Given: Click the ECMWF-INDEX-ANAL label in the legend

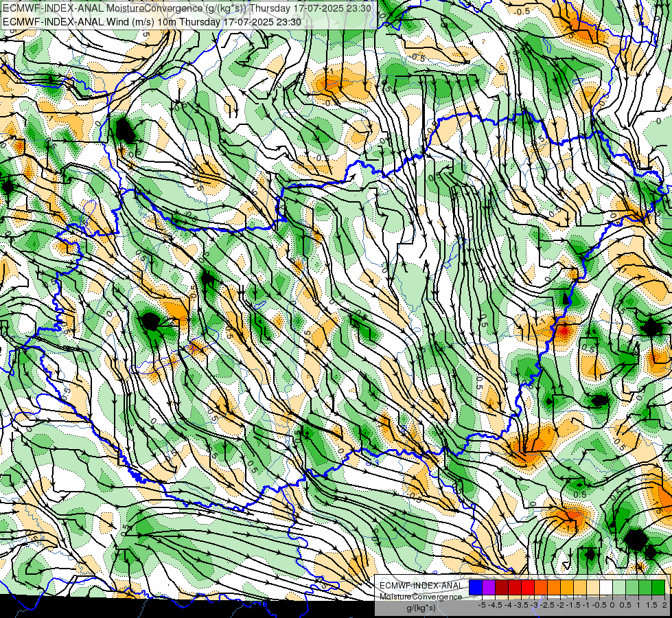Looking at the screenshot, I should tap(421, 586).
